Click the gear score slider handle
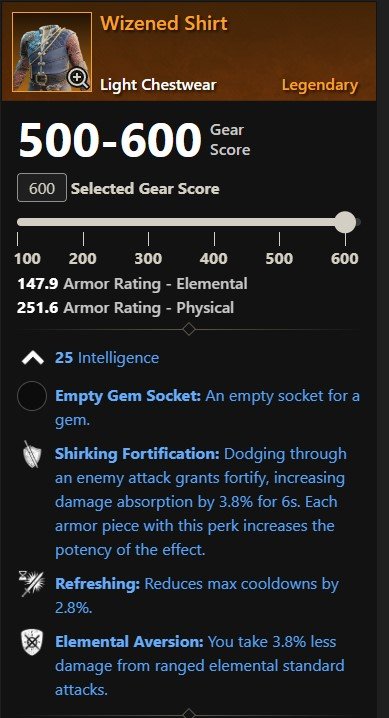The width and height of the screenshot is (389, 718). 345,222
